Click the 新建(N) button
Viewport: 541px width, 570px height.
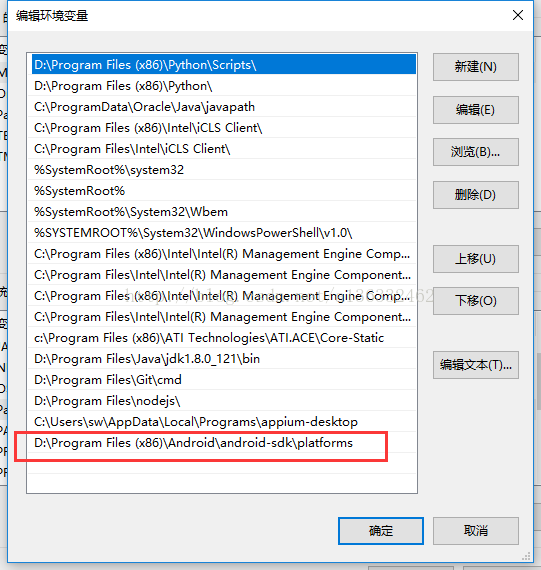[476, 67]
